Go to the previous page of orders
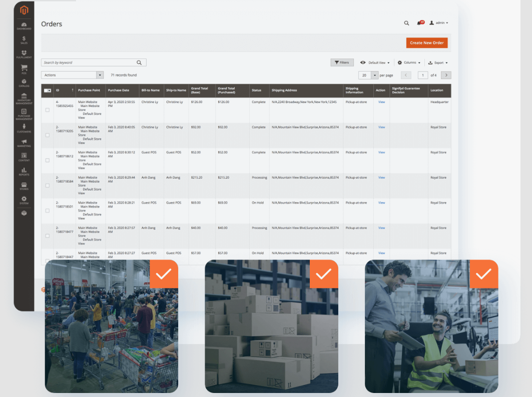The image size is (532, 397). click(406, 75)
